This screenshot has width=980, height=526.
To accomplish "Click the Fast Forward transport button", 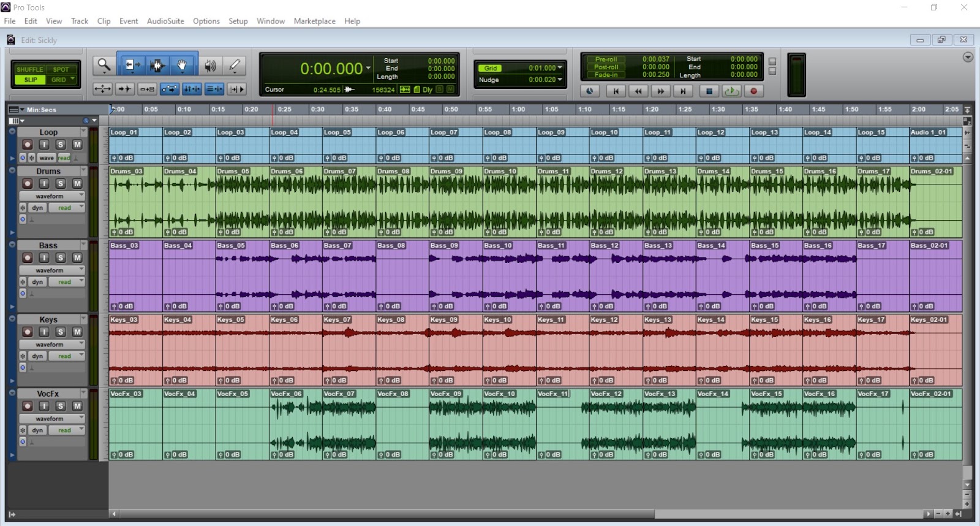I will 660,91.
